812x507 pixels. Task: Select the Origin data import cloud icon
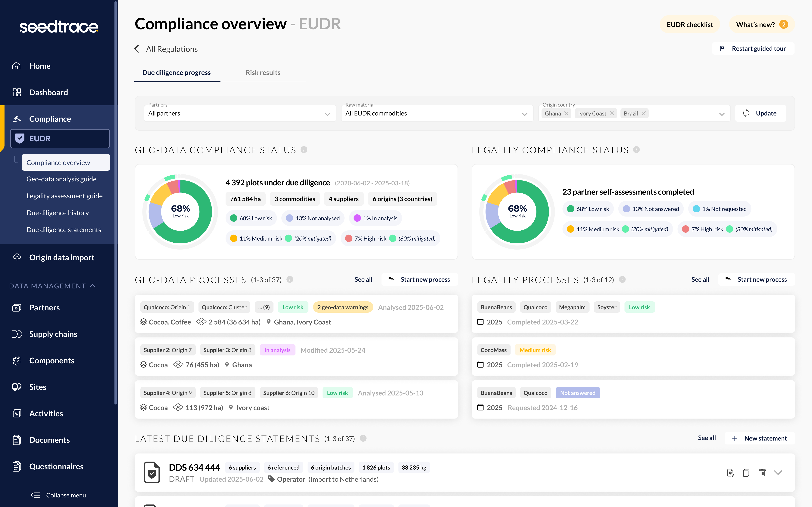coord(17,257)
